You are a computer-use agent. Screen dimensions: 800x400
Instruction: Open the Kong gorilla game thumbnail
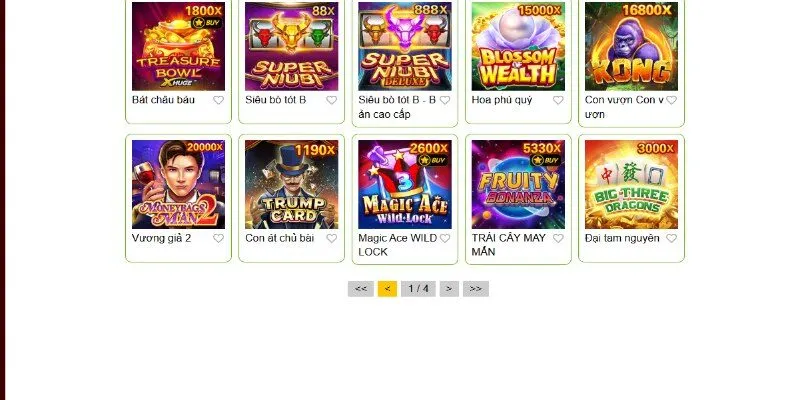pos(631,46)
